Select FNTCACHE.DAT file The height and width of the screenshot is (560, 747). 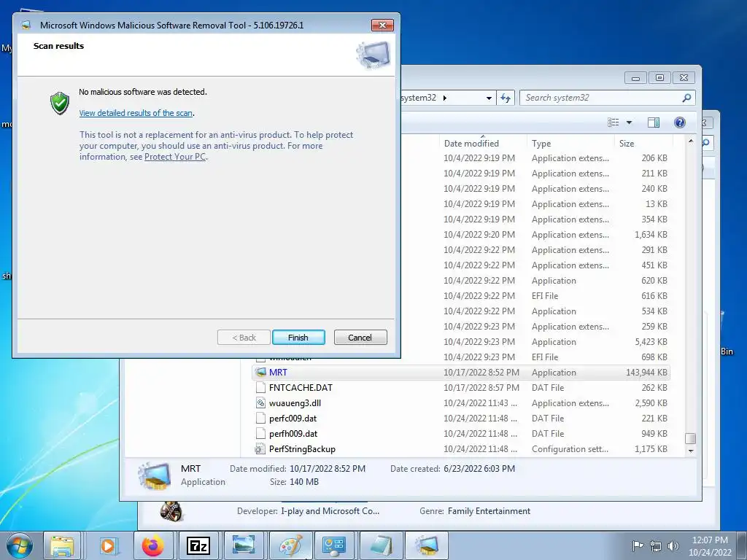461,388
